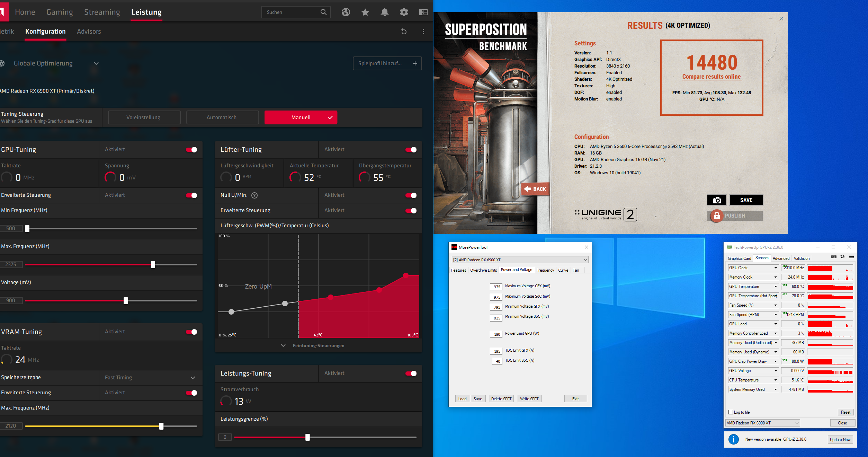Viewport: 868px width, 457px height.
Task: Click Write SPPT button
Action: [x=529, y=398]
